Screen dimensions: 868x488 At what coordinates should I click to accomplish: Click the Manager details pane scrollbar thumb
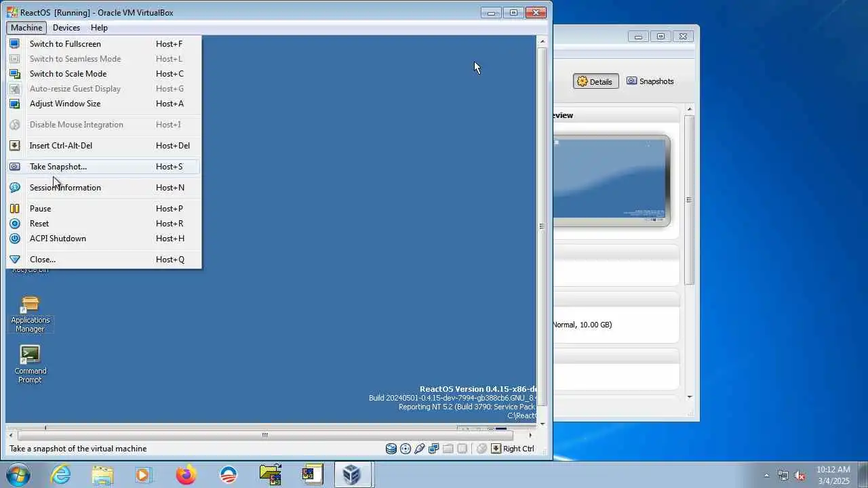click(690, 199)
